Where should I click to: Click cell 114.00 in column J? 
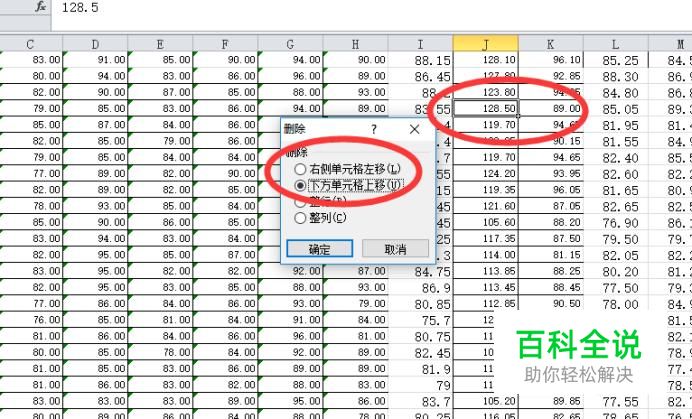[x=485, y=255]
